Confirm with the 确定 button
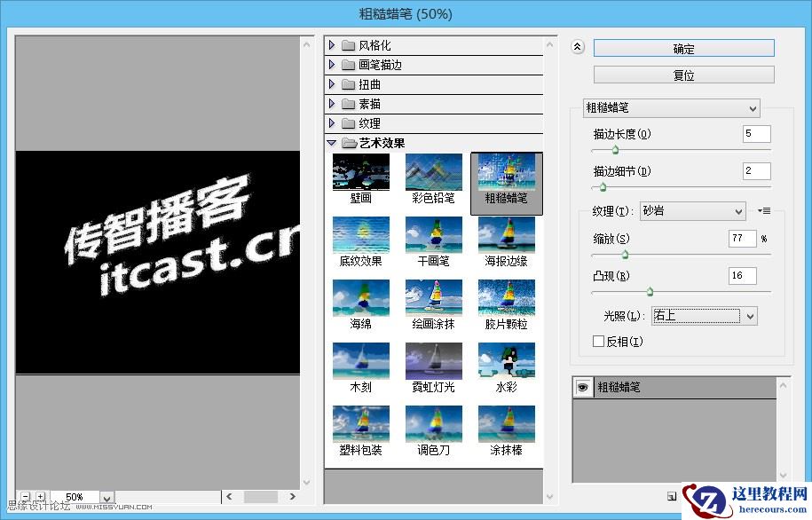812x520 pixels. [x=683, y=49]
